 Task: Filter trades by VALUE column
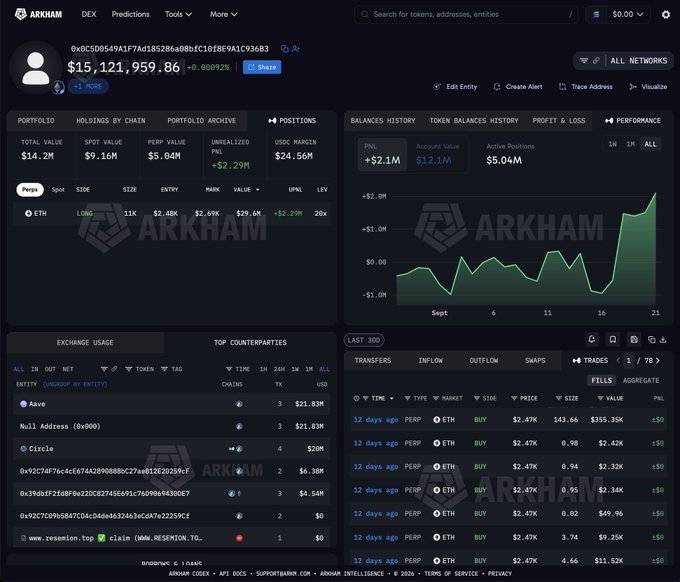pyautogui.click(x=600, y=398)
